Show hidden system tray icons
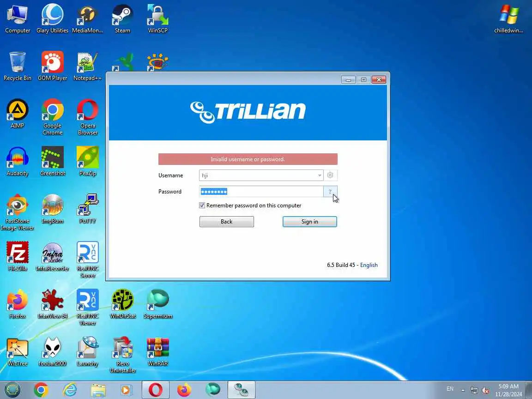 pos(463,390)
